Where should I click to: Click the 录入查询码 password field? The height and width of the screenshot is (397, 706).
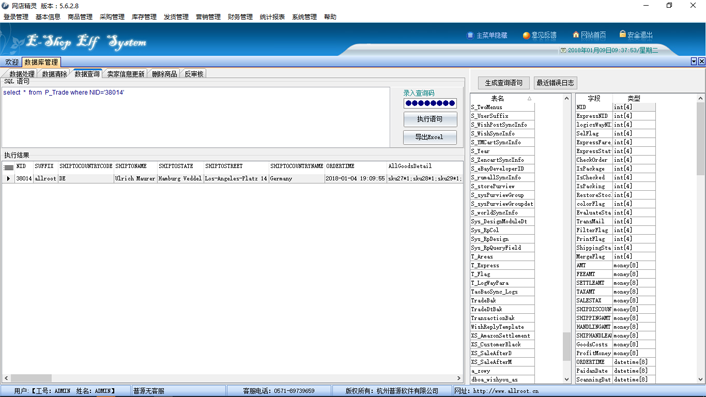[x=430, y=104]
